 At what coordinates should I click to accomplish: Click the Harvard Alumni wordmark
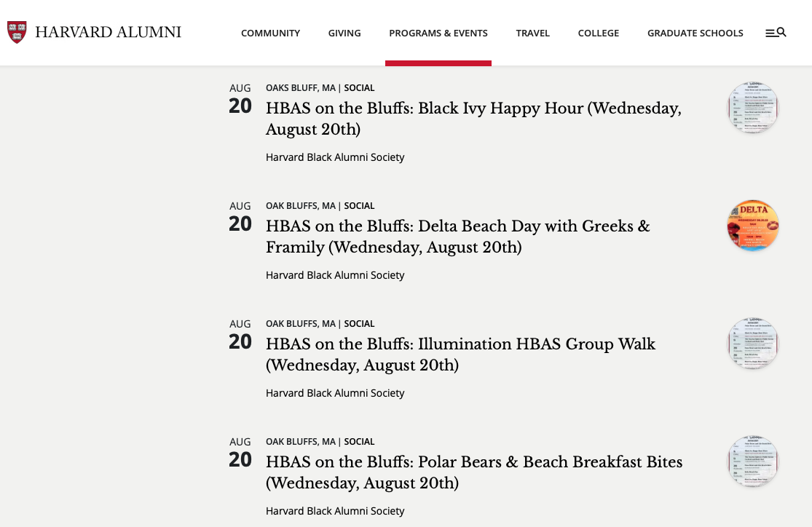pyautogui.click(x=108, y=32)
